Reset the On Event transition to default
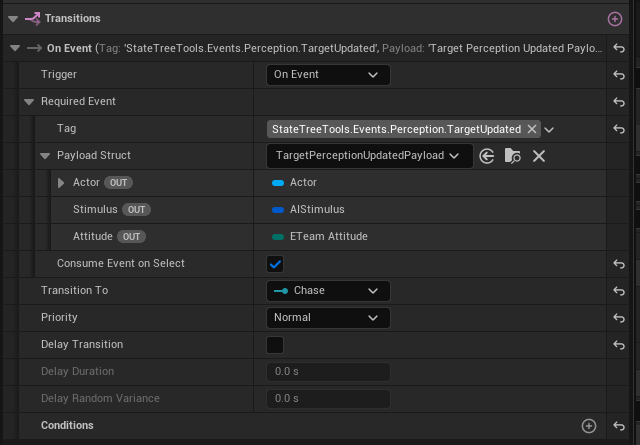The image size is (640, 445). [619, 48]
